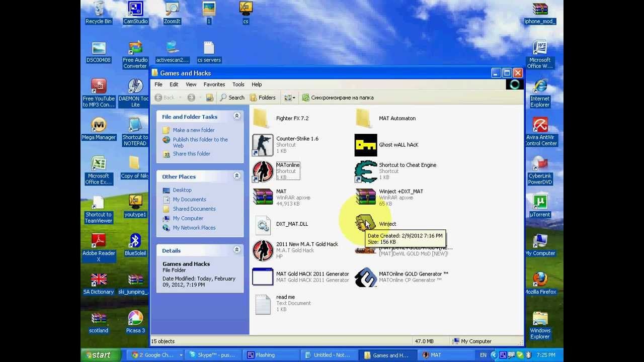This screenshot has height=362, width=644.
Task: Collapse the File and Folder Tasks panel
Action: point(236,116)
